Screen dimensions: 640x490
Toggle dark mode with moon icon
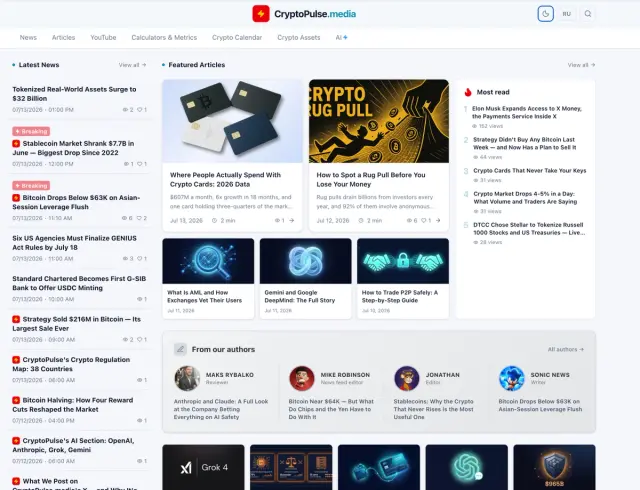pos(545,14)
